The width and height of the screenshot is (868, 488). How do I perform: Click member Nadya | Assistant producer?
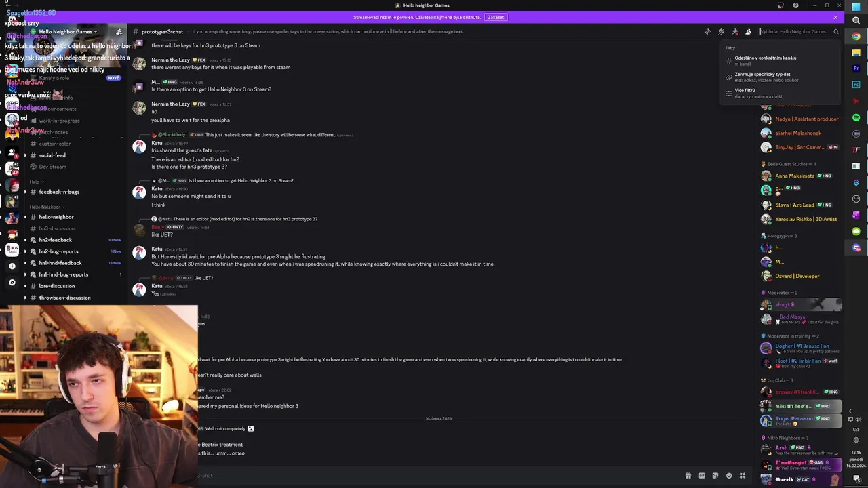pyautogui.click(x=800, y=119)
